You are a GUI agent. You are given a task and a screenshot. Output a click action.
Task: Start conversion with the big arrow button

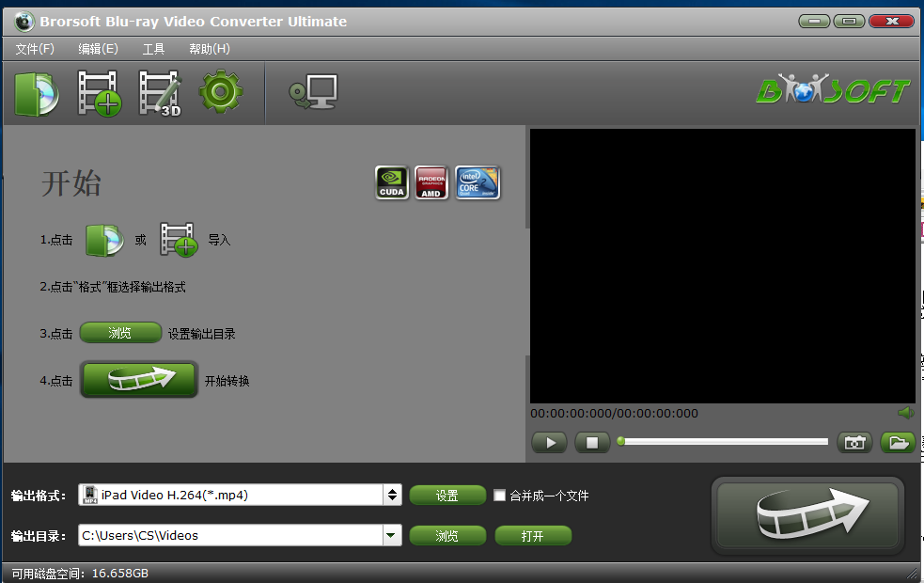807,515
